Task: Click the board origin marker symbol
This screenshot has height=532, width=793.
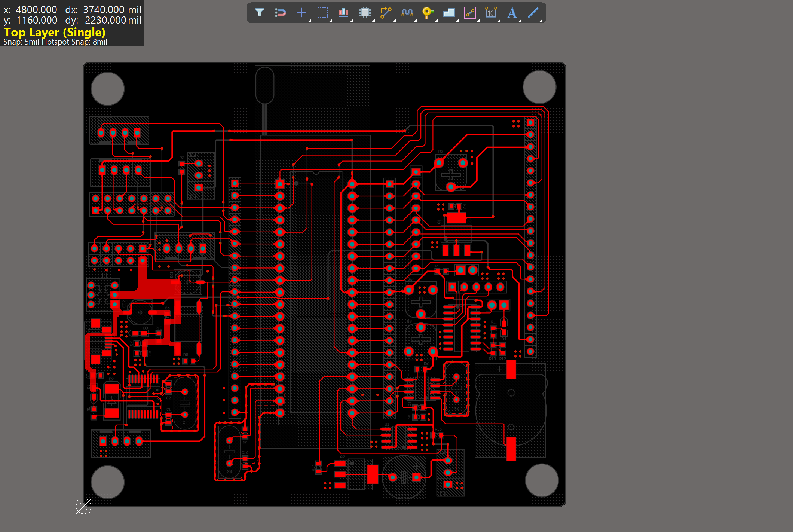Action: pos(83,506)
